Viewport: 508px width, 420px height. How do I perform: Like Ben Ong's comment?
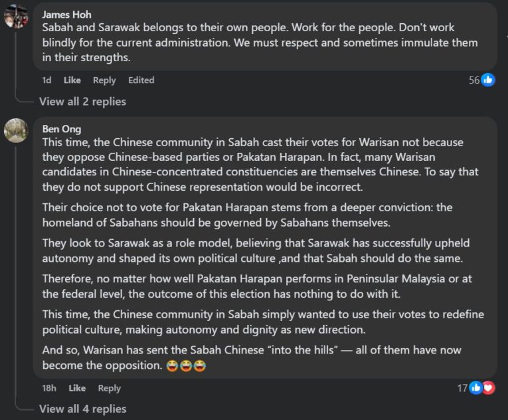pyautogui.click(x=77, y=388)
